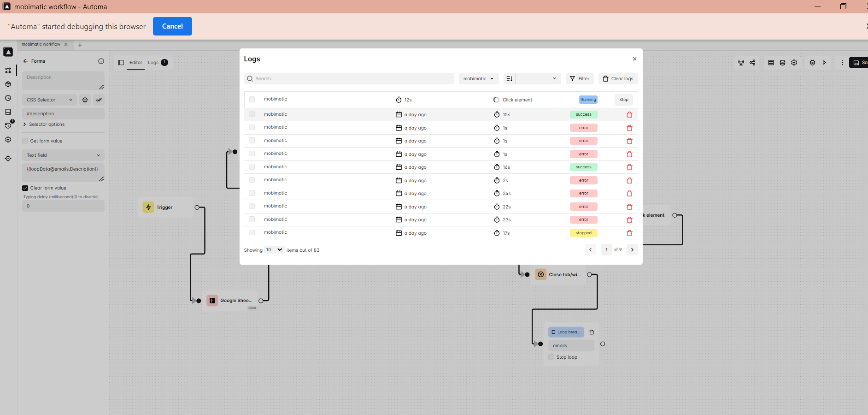
Task: Open the CSS Selector type dropdown
Action: 49,100
